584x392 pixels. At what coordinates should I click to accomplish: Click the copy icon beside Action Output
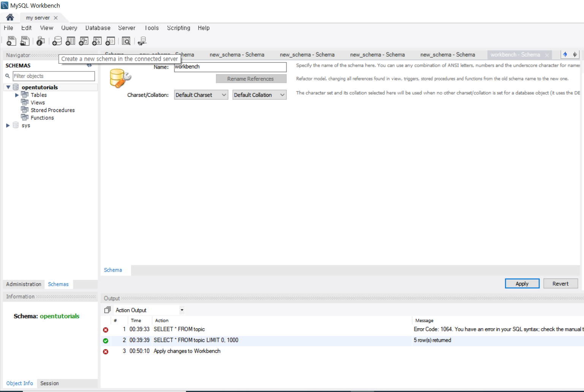107,310
